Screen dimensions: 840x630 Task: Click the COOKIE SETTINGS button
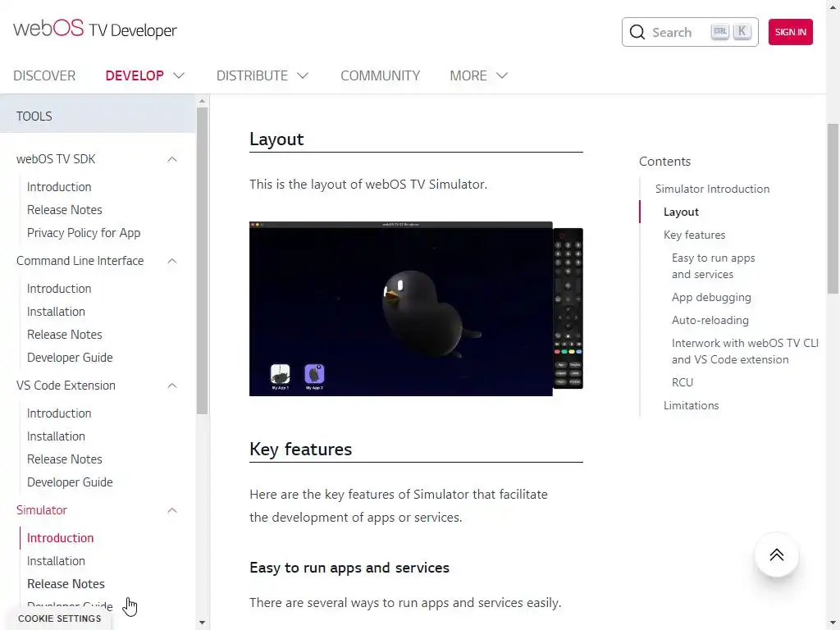coord(59,619)
